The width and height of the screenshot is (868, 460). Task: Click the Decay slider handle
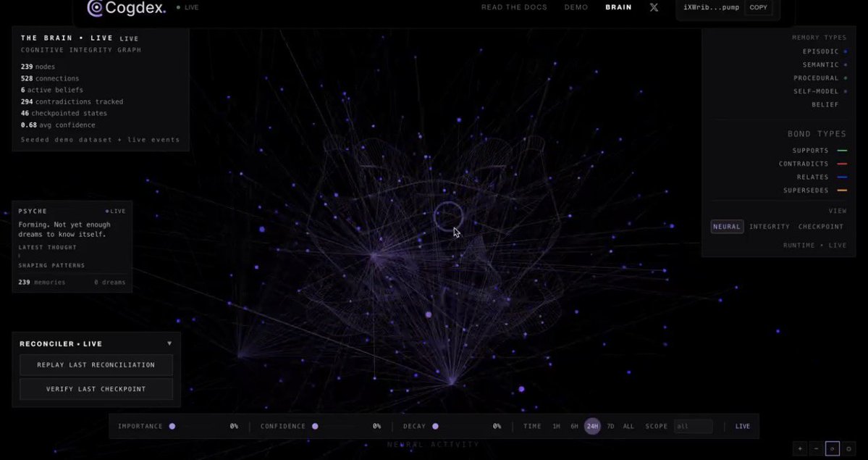[435, 426]
